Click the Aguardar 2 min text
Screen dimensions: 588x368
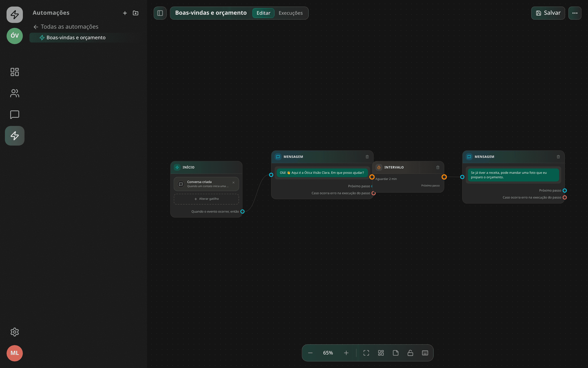[x=386, y=179]
